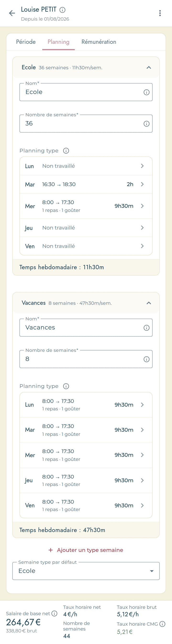
Task: Open Semaine type par défaut dropdown
Action: 86,571
